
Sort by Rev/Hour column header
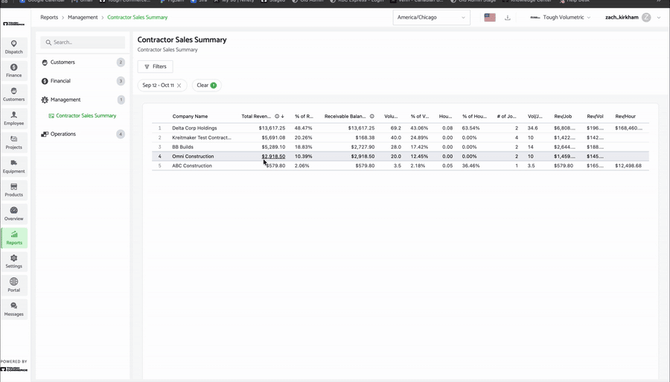tap(625, 116)
